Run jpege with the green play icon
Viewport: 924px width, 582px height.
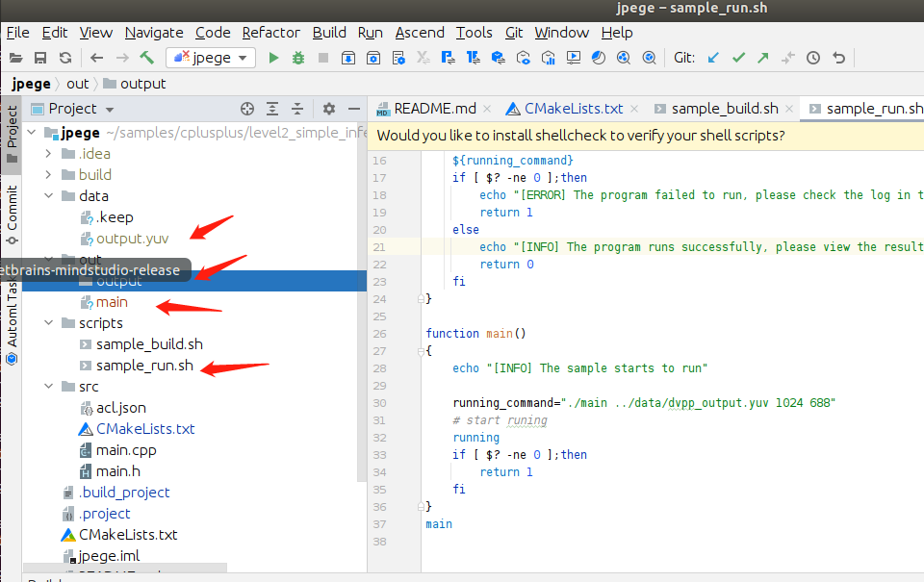click(x=273, y=58)
